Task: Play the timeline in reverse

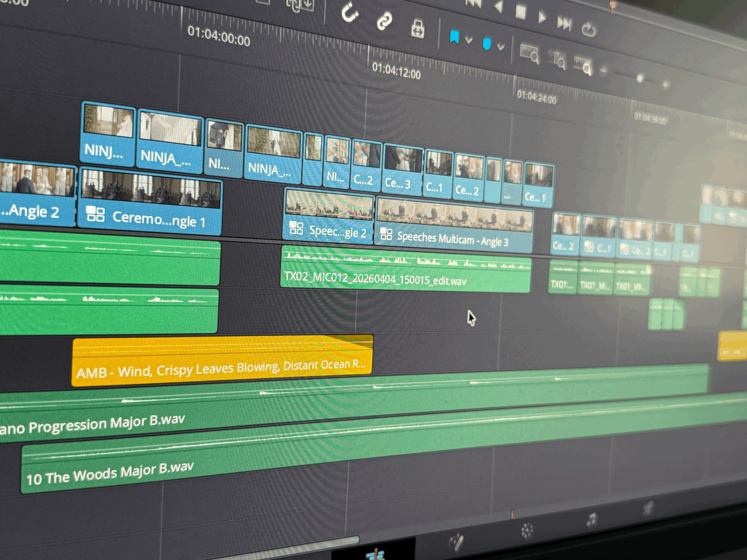Action: [x=498, y=7]
